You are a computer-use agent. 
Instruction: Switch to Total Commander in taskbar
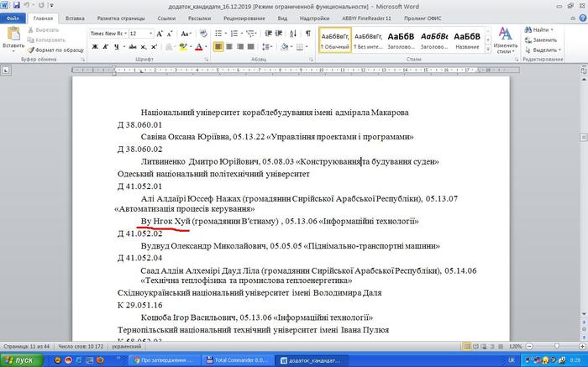[238, 360]
